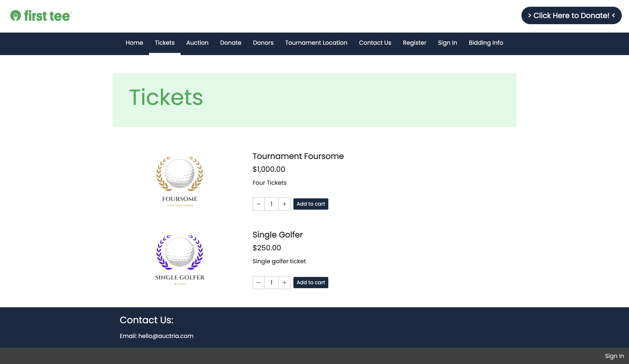Image resolution: width=629 pixels, height=364 pixels.
Task: Click the Single Golfer logo image
Action: pos(180,260)
